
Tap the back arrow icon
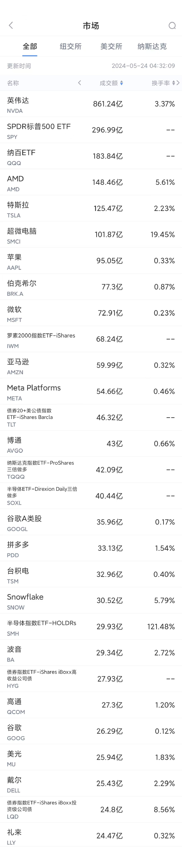(11, 26)
